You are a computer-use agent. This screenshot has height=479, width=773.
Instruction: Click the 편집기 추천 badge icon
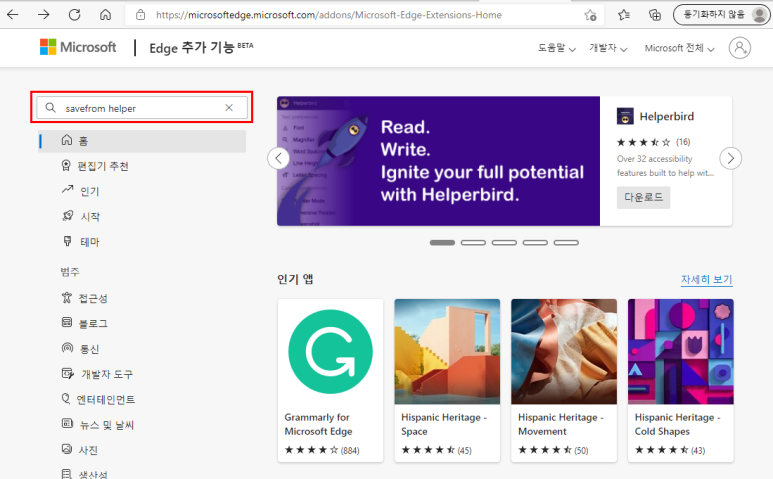point(66,165)
